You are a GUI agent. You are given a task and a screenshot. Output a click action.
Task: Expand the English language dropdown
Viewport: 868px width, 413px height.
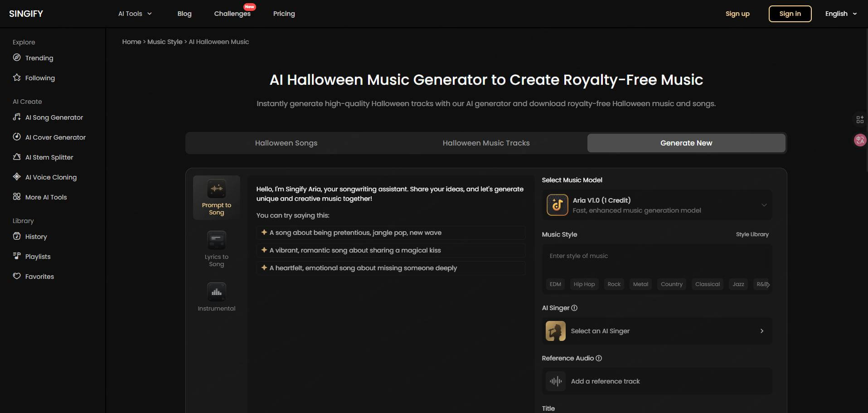tap(840, 14)
